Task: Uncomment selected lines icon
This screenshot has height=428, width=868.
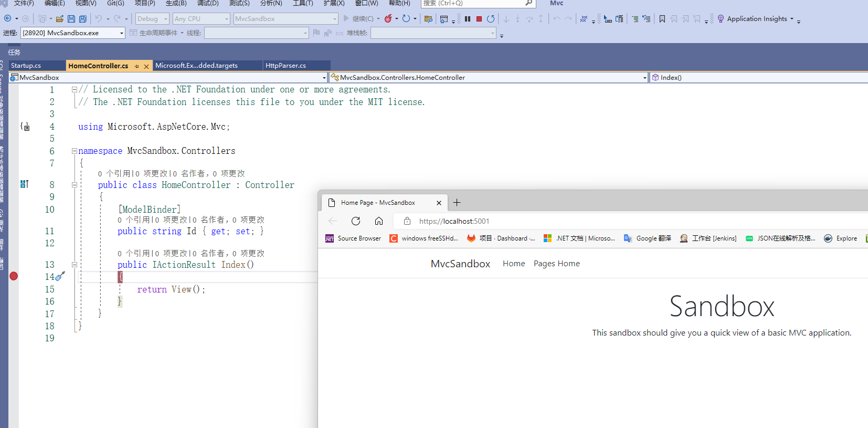Action: click(647, 19)
